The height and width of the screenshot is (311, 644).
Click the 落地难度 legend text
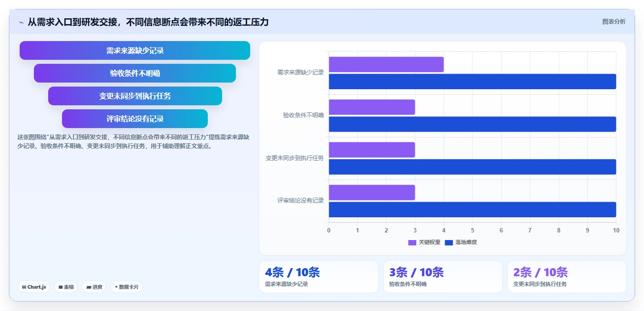click(466, 243)
